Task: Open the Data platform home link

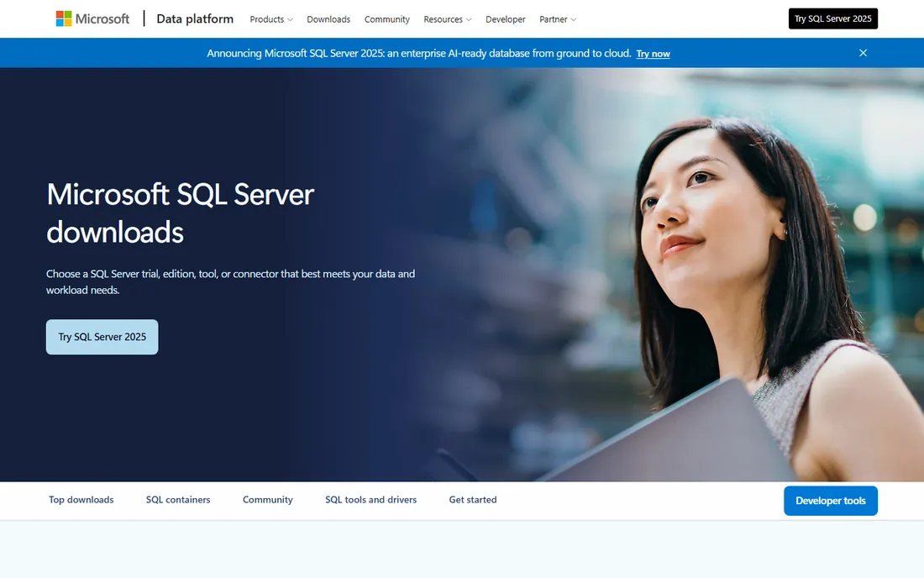Action: tap(195, 18)
